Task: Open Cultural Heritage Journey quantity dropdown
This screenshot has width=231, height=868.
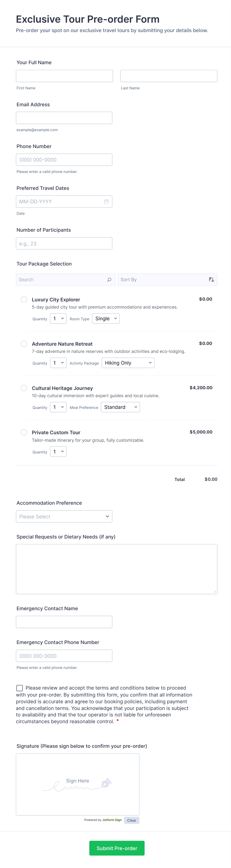Action: pos(58,407)
